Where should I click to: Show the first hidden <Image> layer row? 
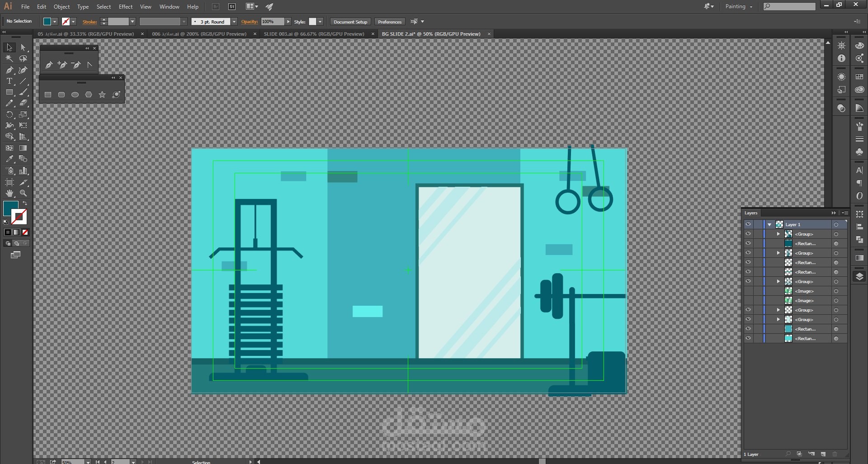pyautogui.click(x=748, y=291)
